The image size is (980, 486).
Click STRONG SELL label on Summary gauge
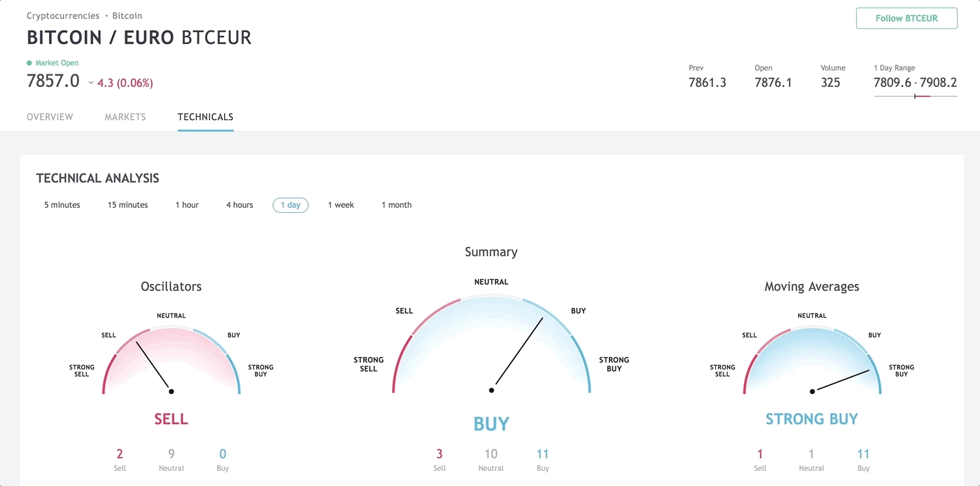(369, 364)
